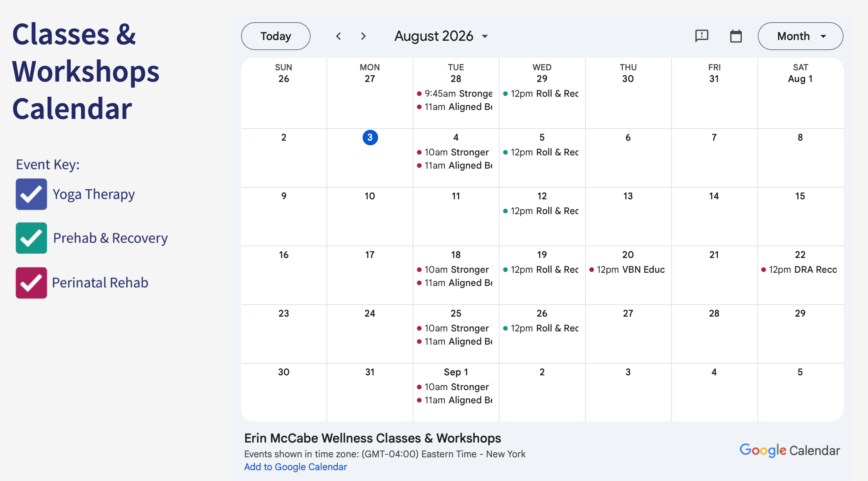Open 12pm Roll & Rec event on the 12th
868x481 pixels.
click(x=542, y=211)
